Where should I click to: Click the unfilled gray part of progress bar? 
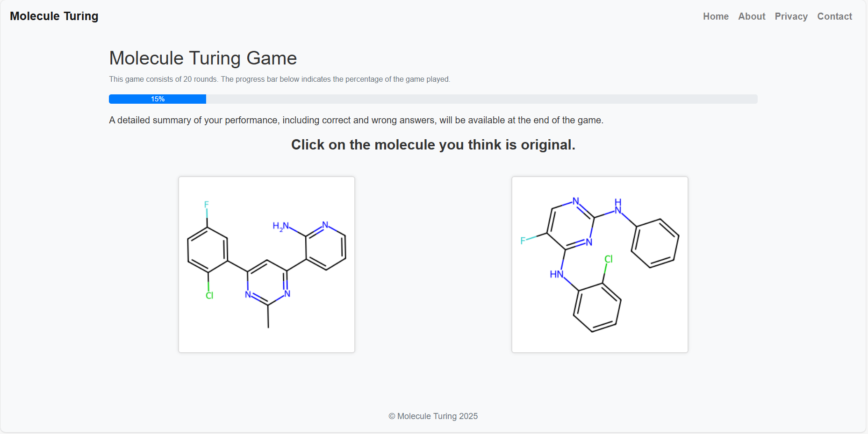[x=481, y=99]
